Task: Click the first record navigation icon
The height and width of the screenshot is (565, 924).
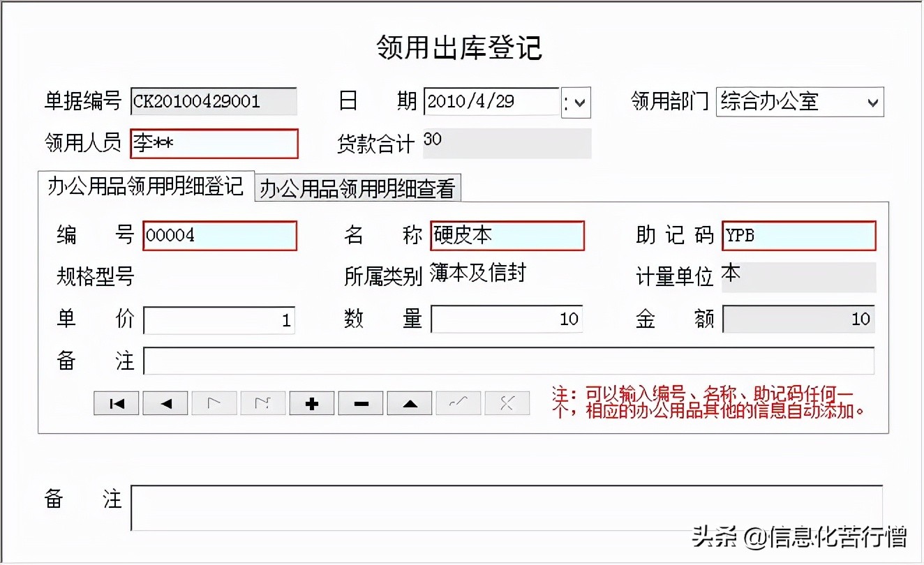Action: click(x=116, y=402)
